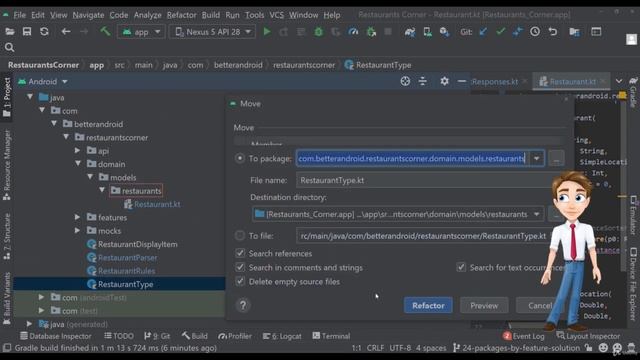Select the To file radio button
This screenshot has height=360, width=640.
[x=240, y=236]
